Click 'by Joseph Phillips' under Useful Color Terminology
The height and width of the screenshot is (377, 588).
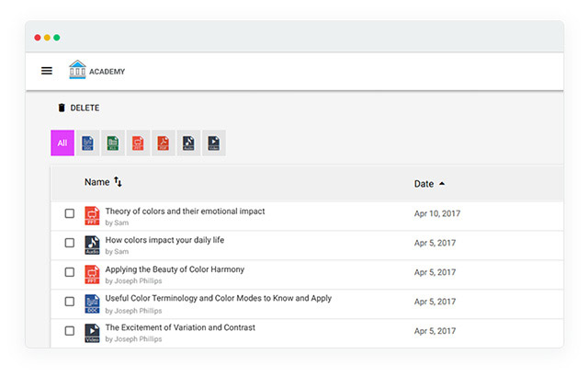tap(133, 311)
